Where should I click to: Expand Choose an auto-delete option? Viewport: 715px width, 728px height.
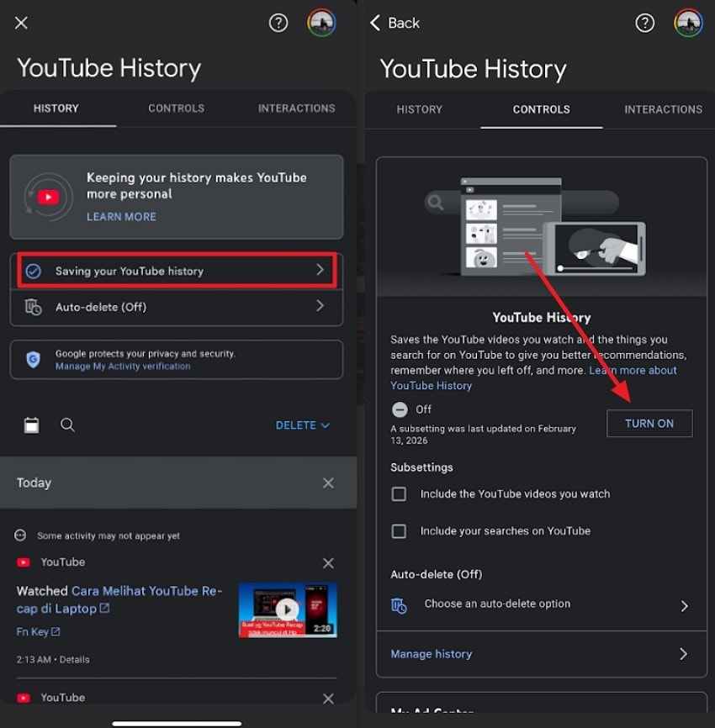[538, 604]
